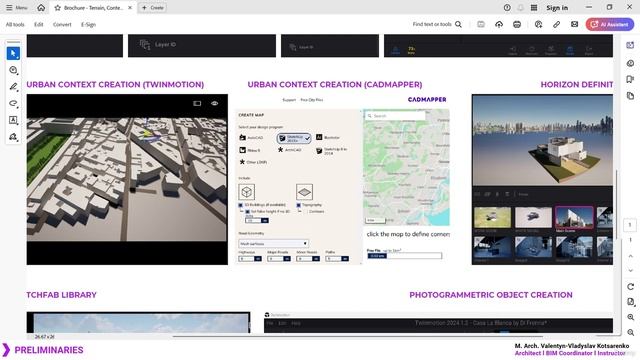Select the Add text box tool

[x=13, y=120]
